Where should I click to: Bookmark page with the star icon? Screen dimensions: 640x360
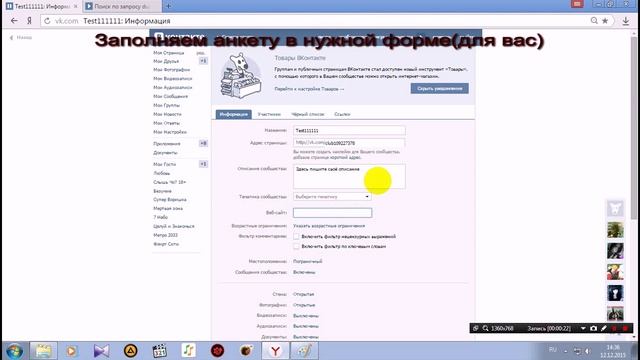(x=605, y=20)
